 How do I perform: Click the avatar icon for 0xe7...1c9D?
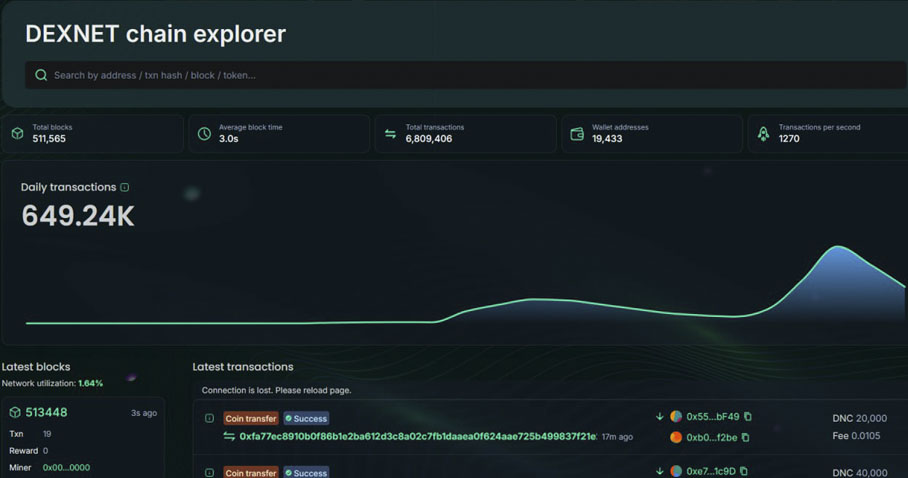click(676, 472)
